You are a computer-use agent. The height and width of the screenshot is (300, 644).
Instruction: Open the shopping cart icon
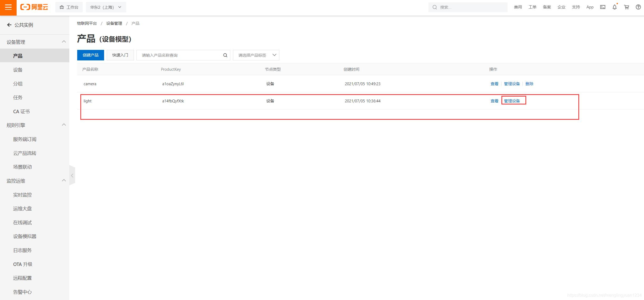626,7
